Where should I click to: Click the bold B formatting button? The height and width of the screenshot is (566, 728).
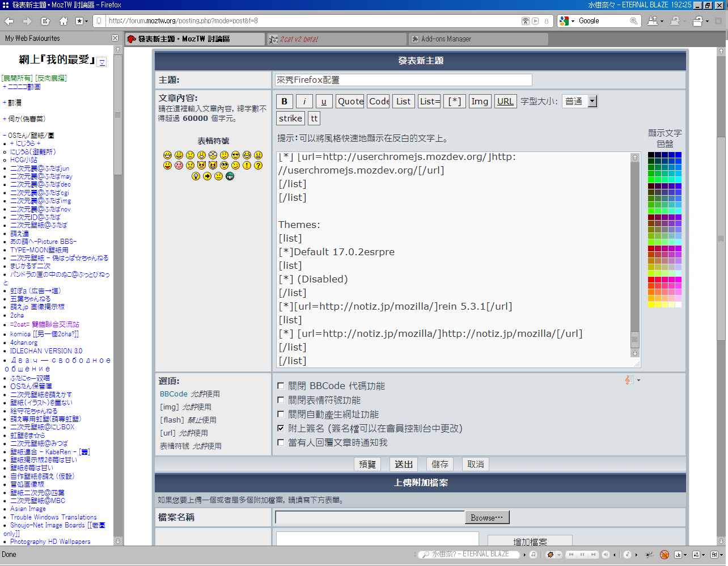click(285, 102)
